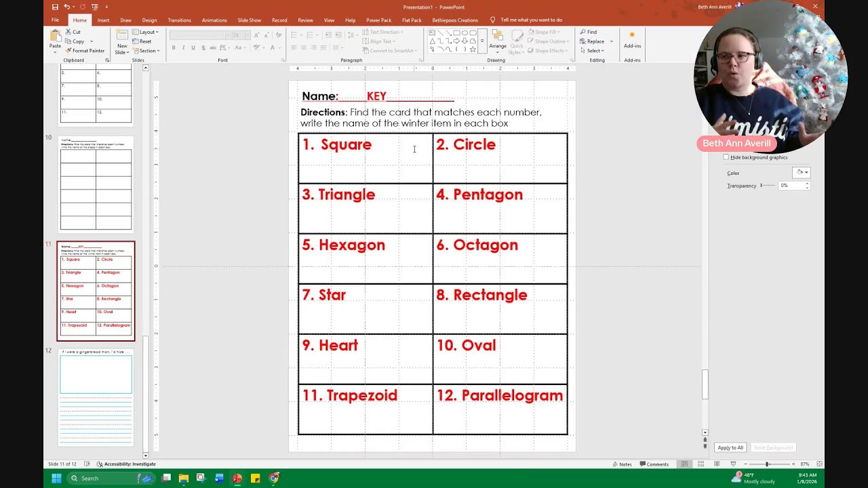The height and width of the screenshot is (488, 868).
Task: Switch to the View tab
Action: (x=329, y=20)
